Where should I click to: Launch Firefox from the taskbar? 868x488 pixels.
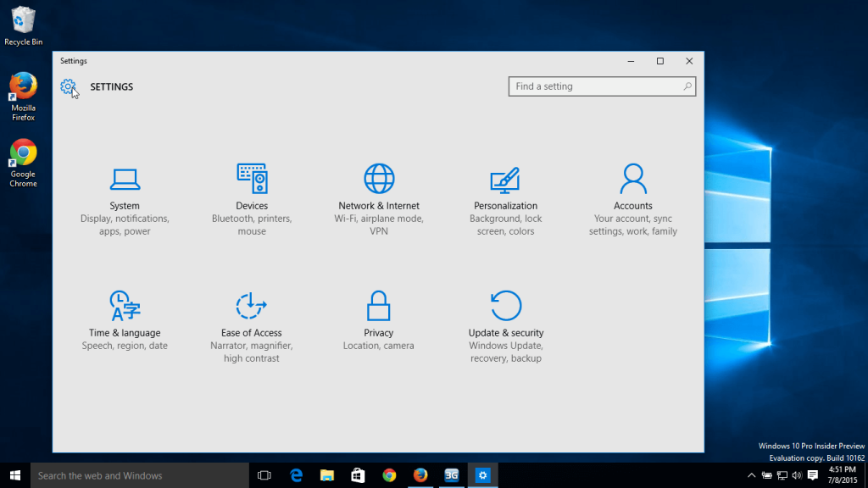coord(420,475)
